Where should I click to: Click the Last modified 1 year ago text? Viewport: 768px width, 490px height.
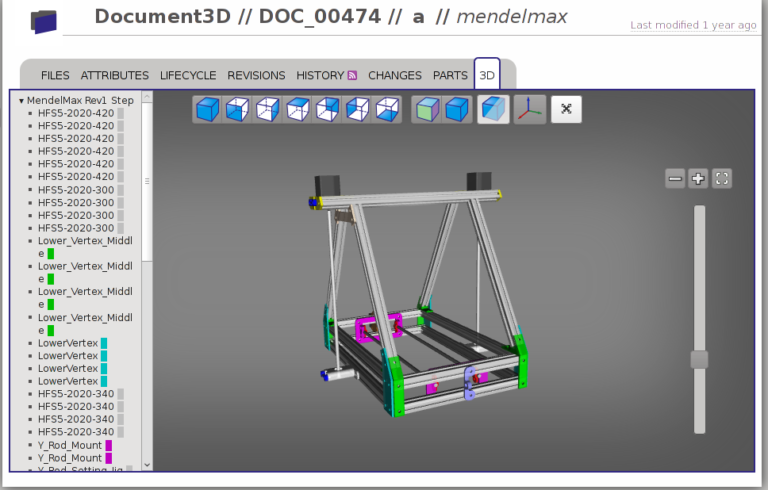coord(693,24)
